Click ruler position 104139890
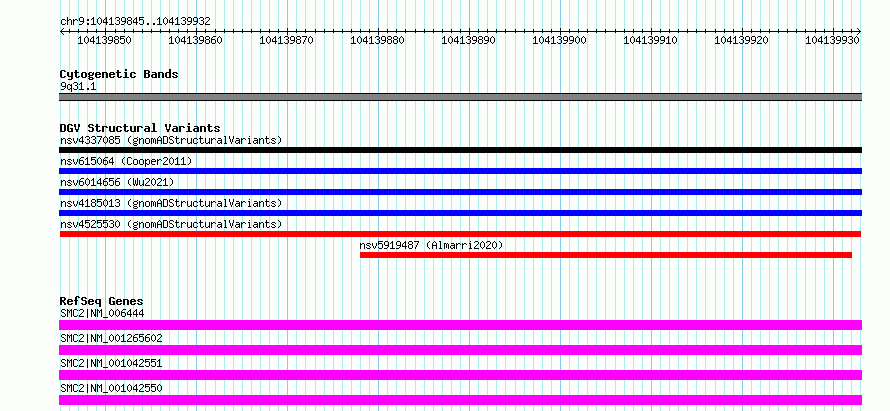This screenshot has height=411, width=890. click(468, 40)
